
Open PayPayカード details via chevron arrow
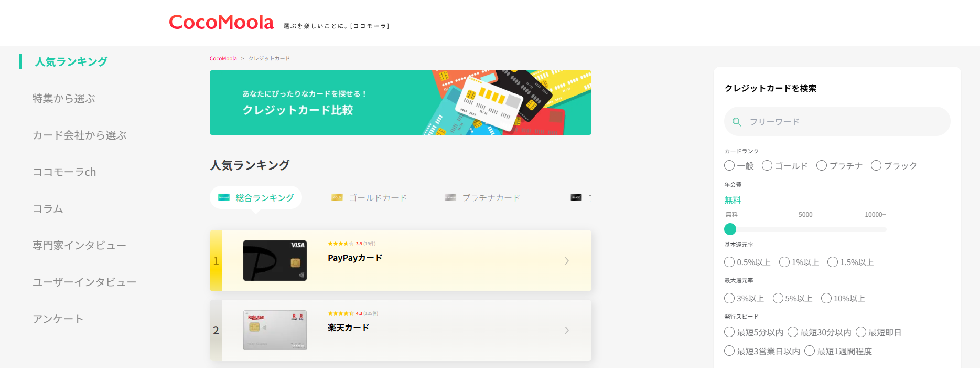567,261
